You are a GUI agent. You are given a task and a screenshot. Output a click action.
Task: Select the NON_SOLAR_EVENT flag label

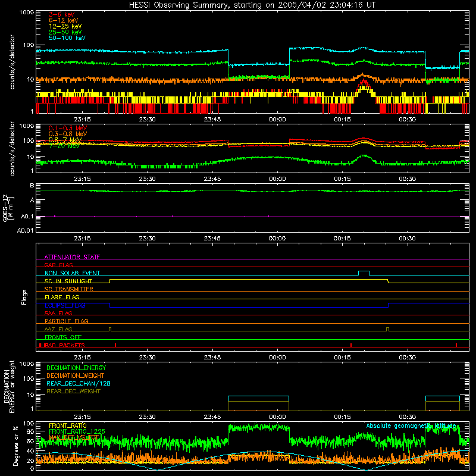72,273
